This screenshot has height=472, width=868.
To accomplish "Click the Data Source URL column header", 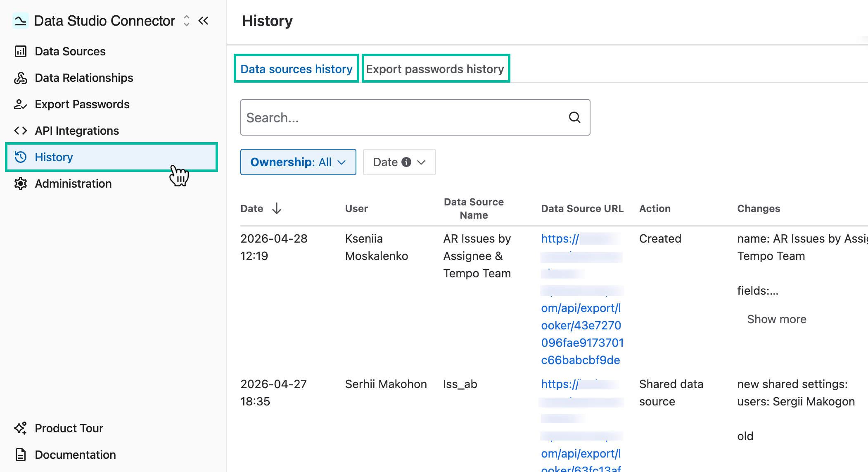I will coord(582,209).
